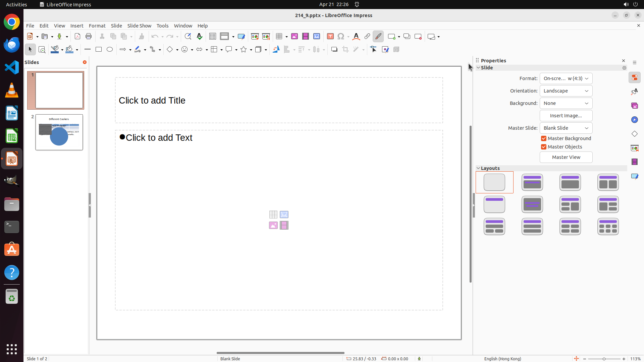644x362 pixels.
Task: Select the Ellipse shape tool
Action: (x=110, y=49)
